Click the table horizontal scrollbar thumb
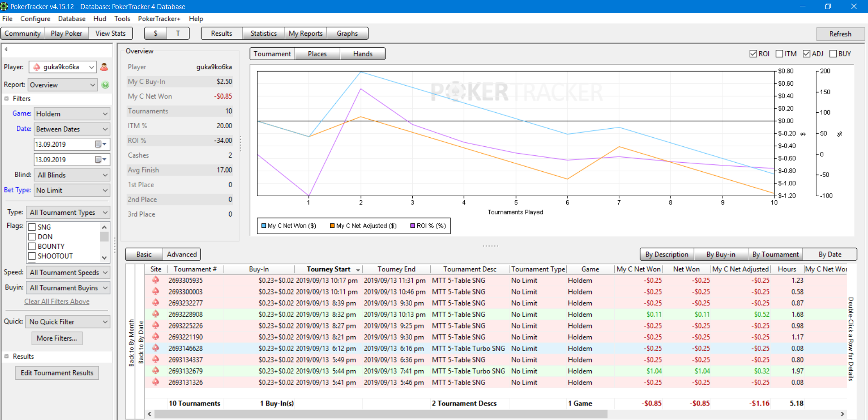 (x=381, y=414)
